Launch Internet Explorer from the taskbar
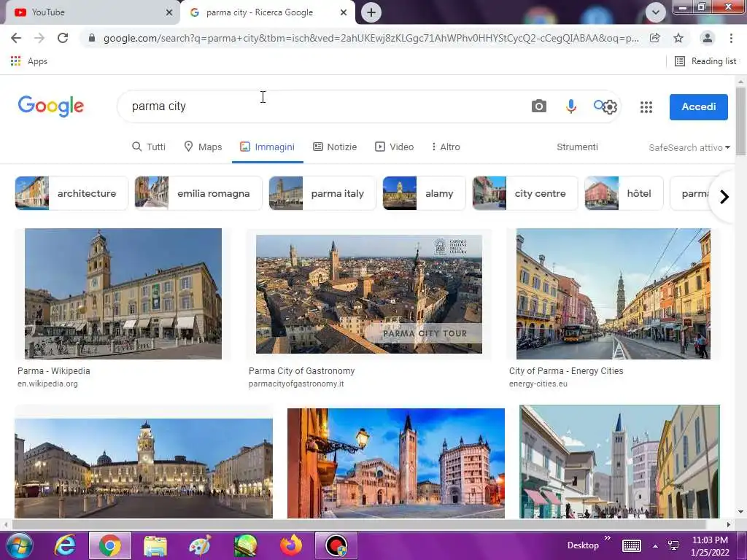The image size is (747, 560). [x=64, y=545]
